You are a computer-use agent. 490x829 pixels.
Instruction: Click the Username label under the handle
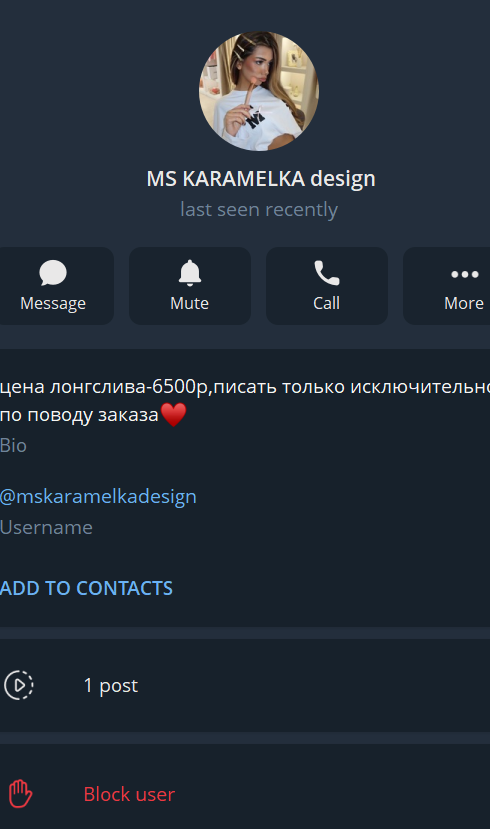point(47,528)
